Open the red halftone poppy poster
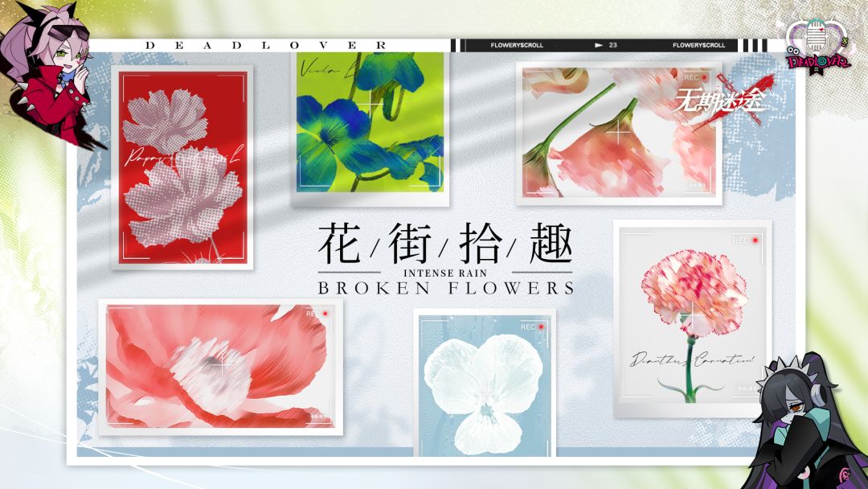Screen dimensions: 868x489 (182, 167)
